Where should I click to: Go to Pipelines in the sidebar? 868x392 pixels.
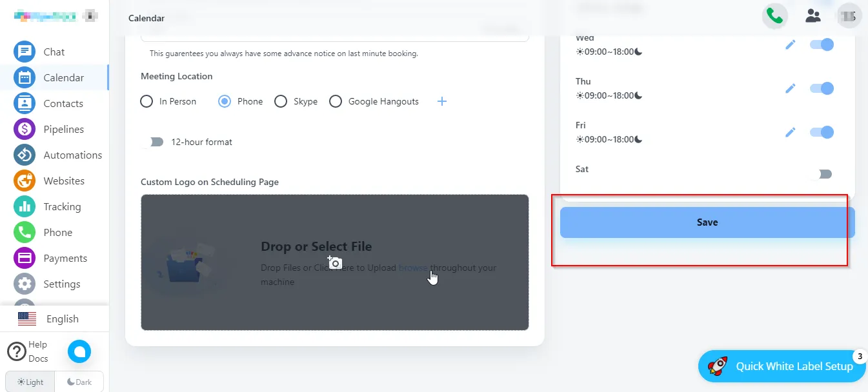(x=64, y=129)
